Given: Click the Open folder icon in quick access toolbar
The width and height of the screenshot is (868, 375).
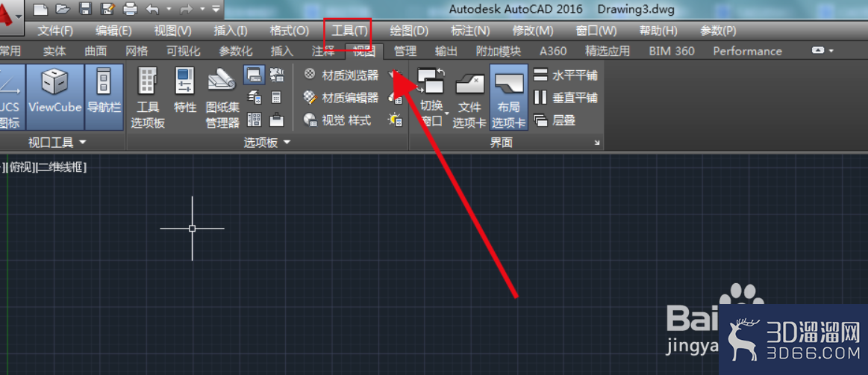Looking at the screenshot, I should 62,9.
